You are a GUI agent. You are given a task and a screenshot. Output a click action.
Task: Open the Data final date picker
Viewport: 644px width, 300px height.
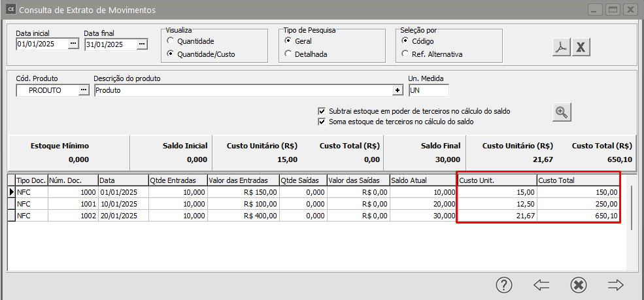pos(142,44)
